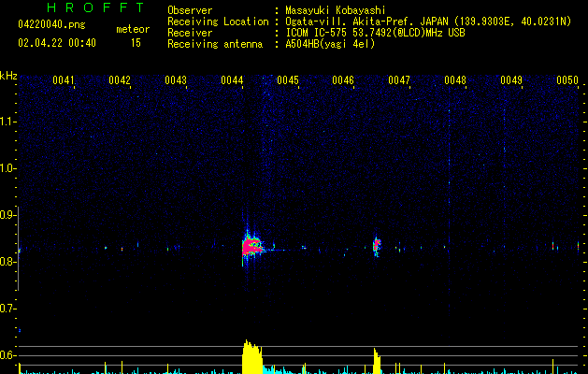This screenshot has height=374, width=588.
Task: Click the large pink meteor echo near 0044
Action: [252, 247]
